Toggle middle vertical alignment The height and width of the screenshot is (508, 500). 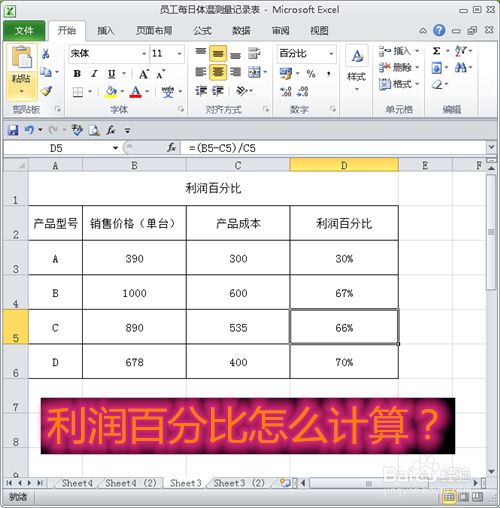(218, 53)
